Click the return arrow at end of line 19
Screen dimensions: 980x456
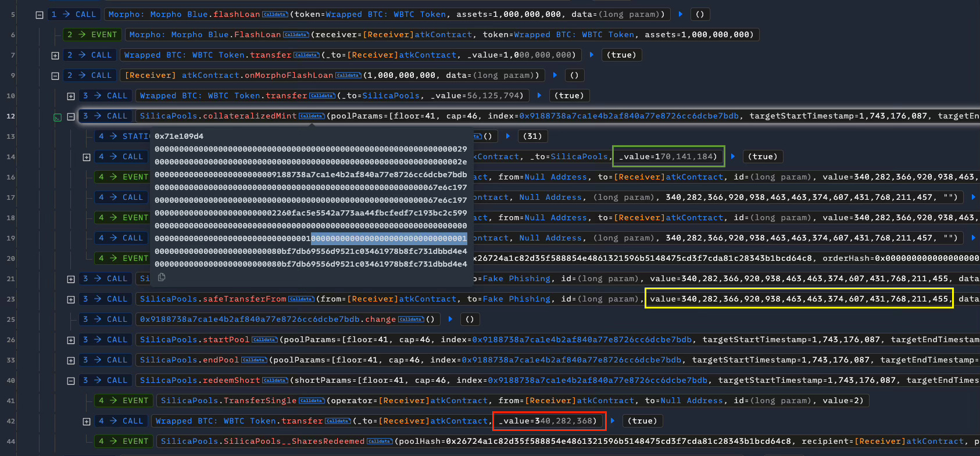click(x=974, y=238)
